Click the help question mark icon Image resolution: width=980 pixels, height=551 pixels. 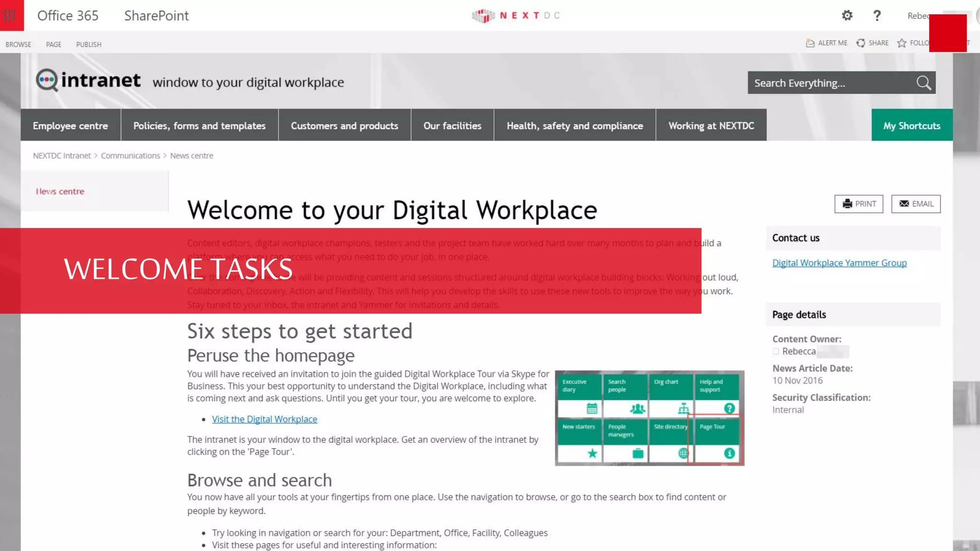(877, 15)
